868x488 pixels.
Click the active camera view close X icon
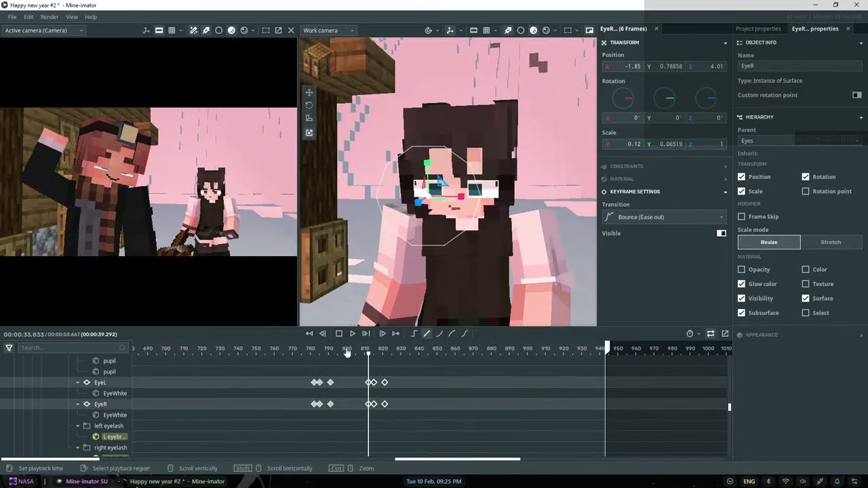[x=291, y=30]
